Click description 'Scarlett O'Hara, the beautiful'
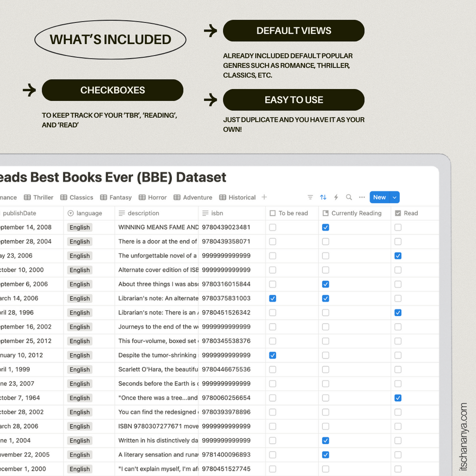The width and height of the screenshot is (476, 476). [x=158, y=369]
